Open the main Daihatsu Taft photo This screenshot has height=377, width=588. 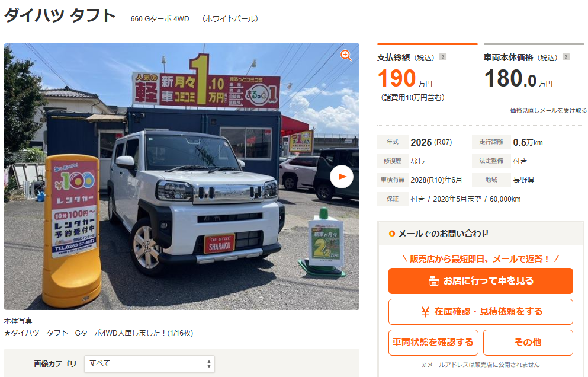182,177
